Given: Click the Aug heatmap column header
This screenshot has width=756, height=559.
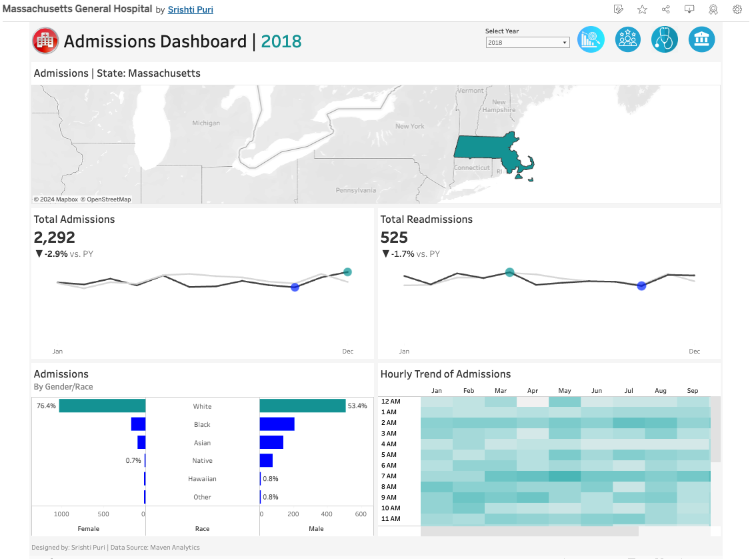Looking at the screenshot, I should [661, 391].
